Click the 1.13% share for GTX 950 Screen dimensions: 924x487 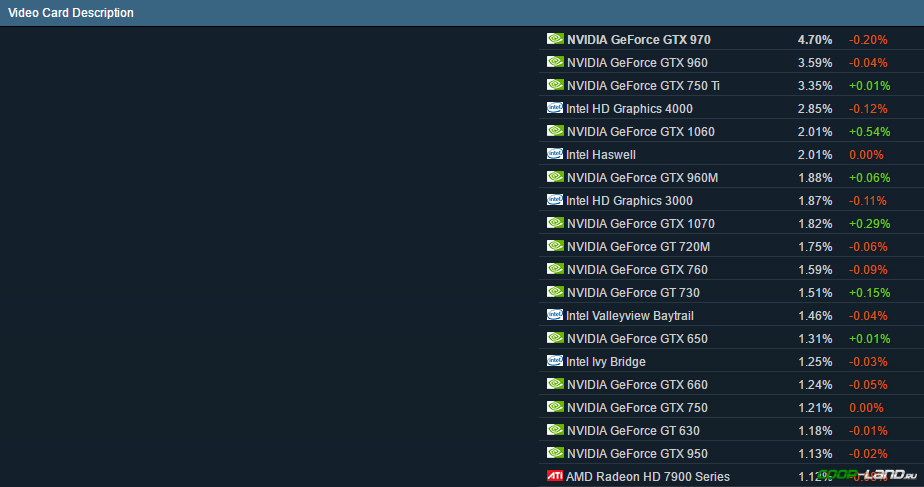pos(816,454)
